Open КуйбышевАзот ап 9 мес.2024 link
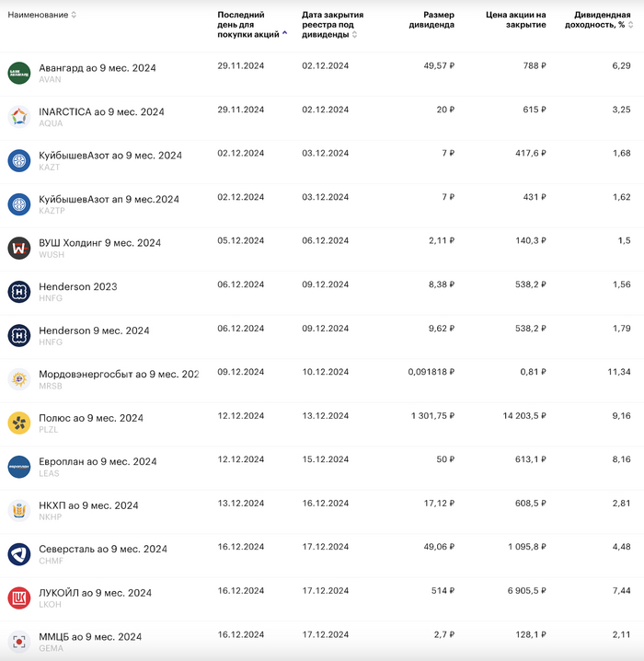 [109, 199]
